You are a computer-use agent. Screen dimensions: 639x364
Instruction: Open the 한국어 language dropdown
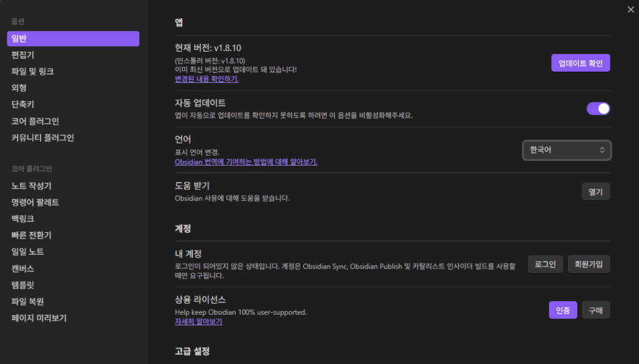pyautogui.click(x=567, y=150)
